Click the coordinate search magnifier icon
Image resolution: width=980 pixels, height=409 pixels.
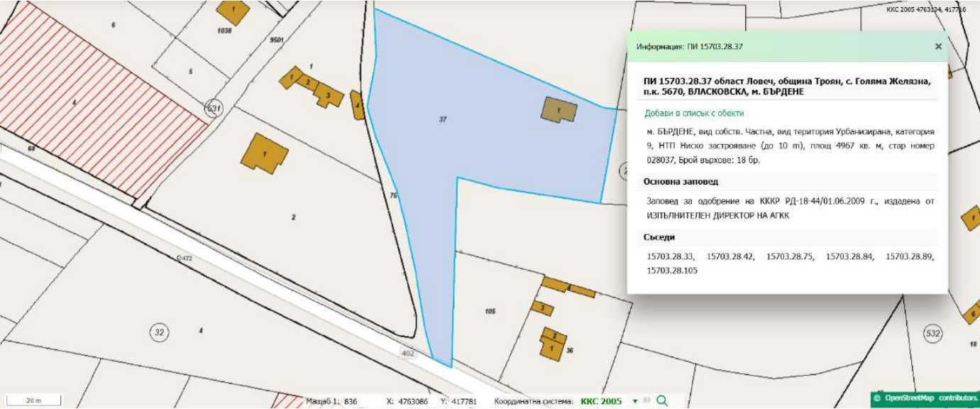point(662,400)
